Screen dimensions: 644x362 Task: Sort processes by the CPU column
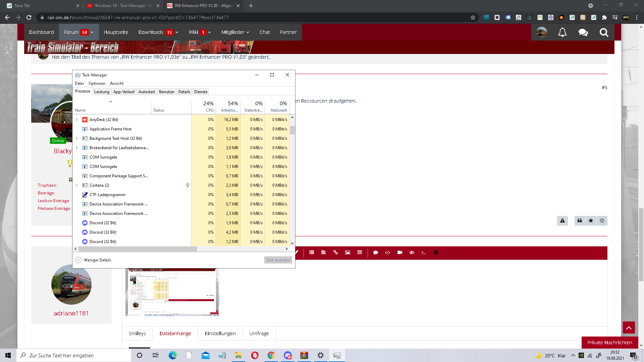pos(204,107)
